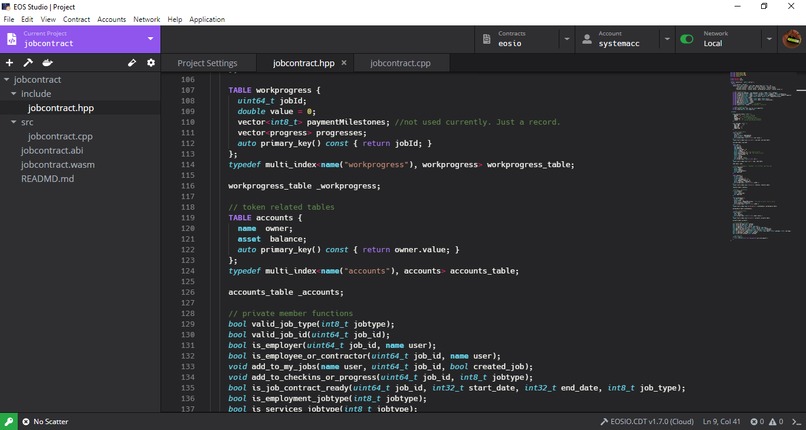Screen dimensions: 806x430
Task: Open the Account systemacc dropdown arrow
Action: [667, 39]
